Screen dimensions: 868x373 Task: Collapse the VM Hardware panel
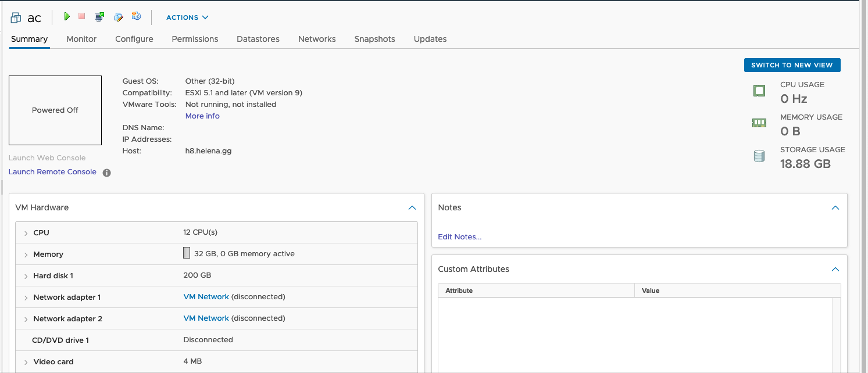412,207
